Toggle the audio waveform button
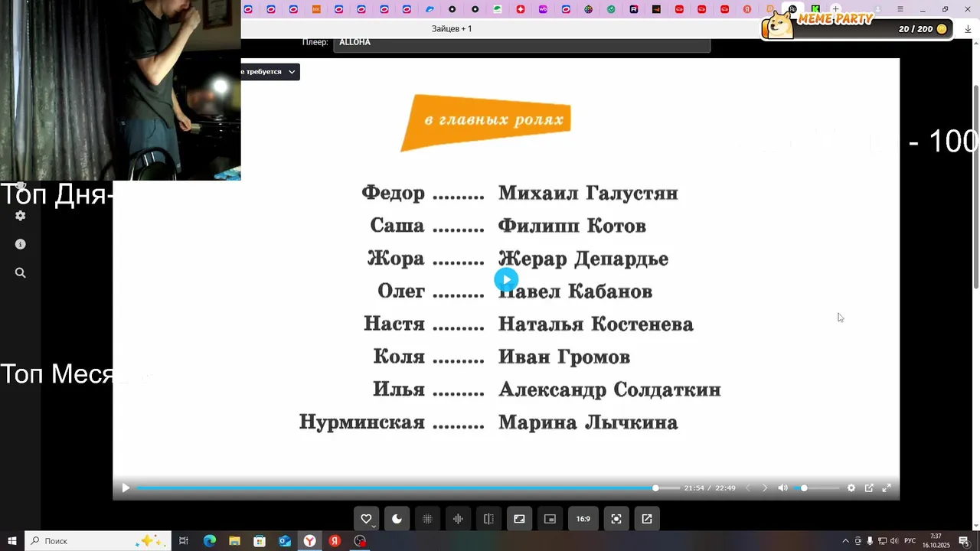 pyautogui.click(x=458, y=519)
